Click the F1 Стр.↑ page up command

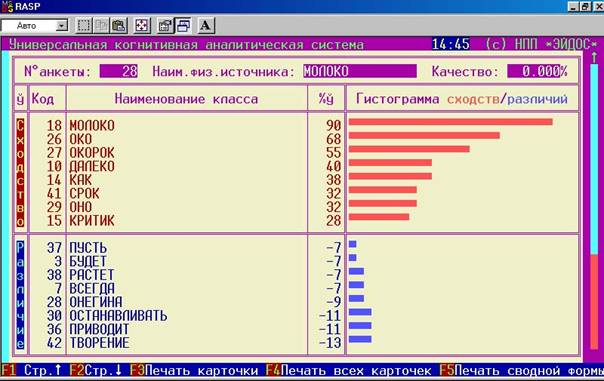pos(32,371)
